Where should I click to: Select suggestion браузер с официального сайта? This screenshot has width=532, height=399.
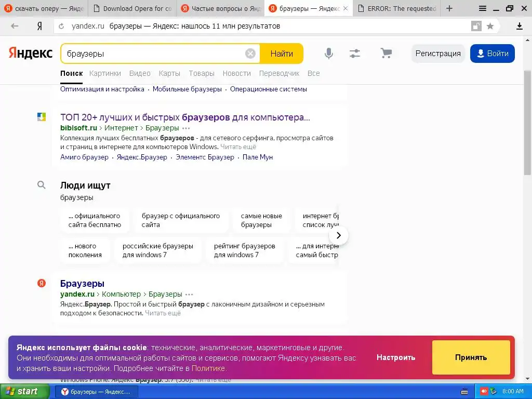click(x=181, y=220)
